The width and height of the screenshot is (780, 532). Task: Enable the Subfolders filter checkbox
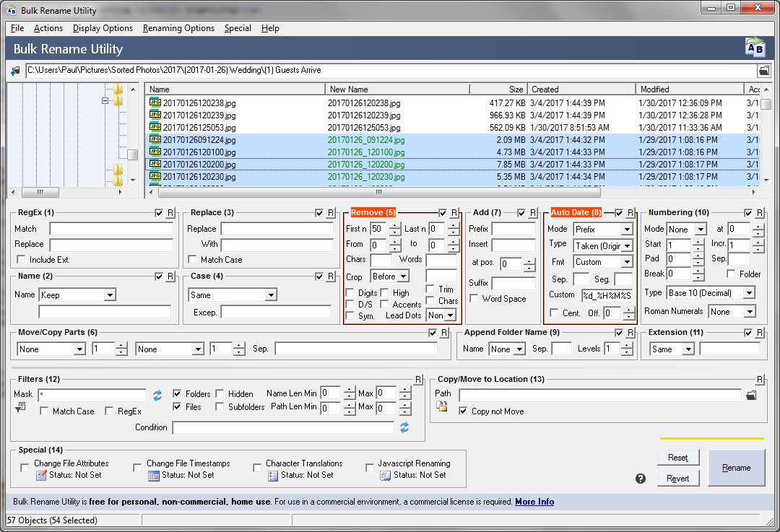[220, 406]
